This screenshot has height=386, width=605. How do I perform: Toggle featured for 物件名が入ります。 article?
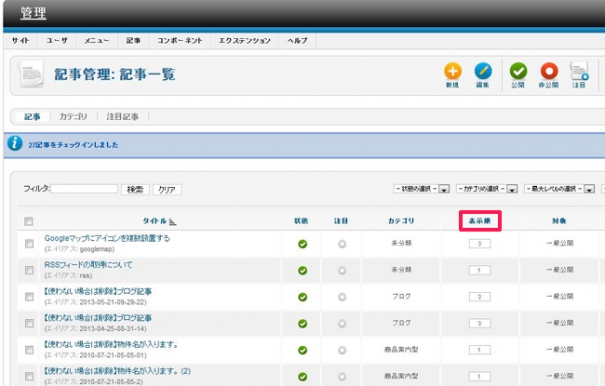[342, 350]
